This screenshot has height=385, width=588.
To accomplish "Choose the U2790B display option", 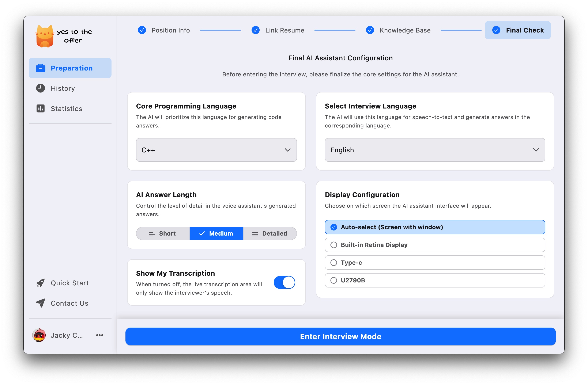I will [334, 281].
